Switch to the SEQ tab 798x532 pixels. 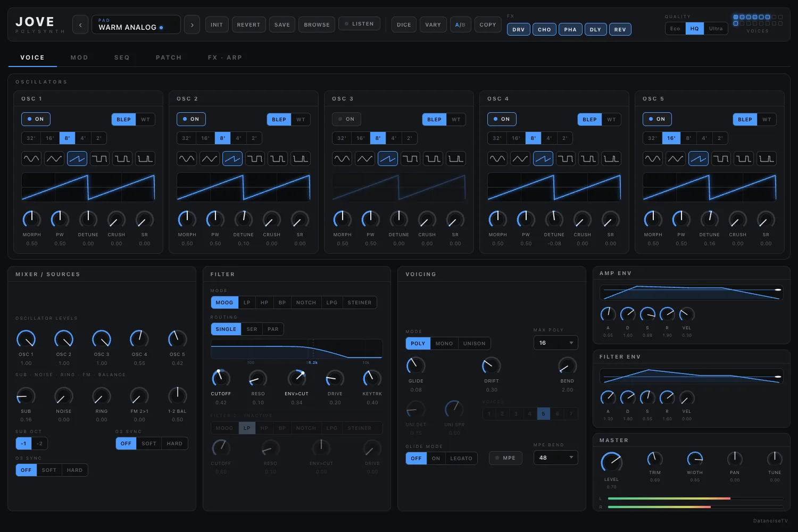tap(122, 57)
